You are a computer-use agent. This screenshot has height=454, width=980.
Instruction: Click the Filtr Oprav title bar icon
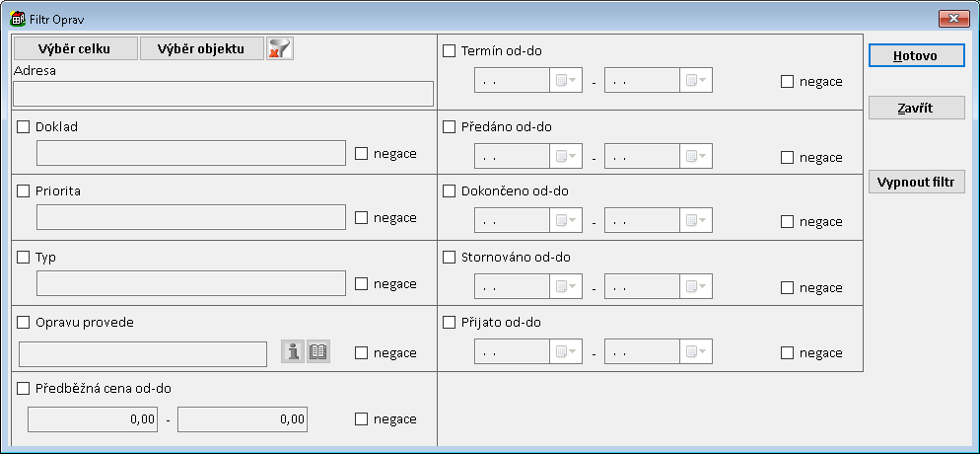tap(18, 18)
